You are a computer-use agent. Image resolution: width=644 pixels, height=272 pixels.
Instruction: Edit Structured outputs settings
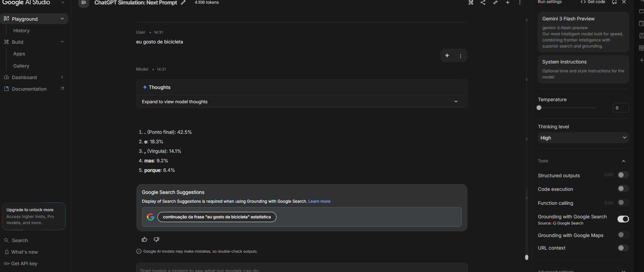pos(609,175)
